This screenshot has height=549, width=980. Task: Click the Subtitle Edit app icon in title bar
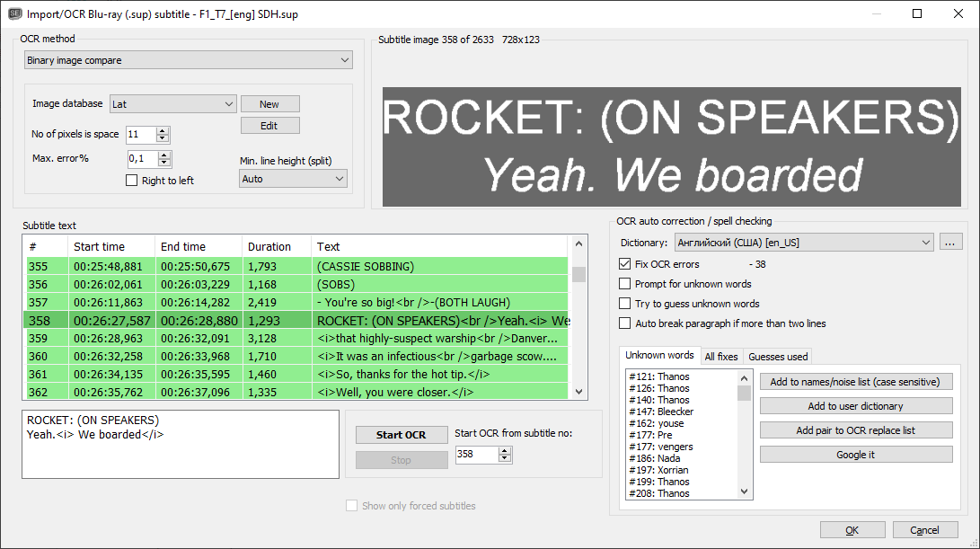14,13
